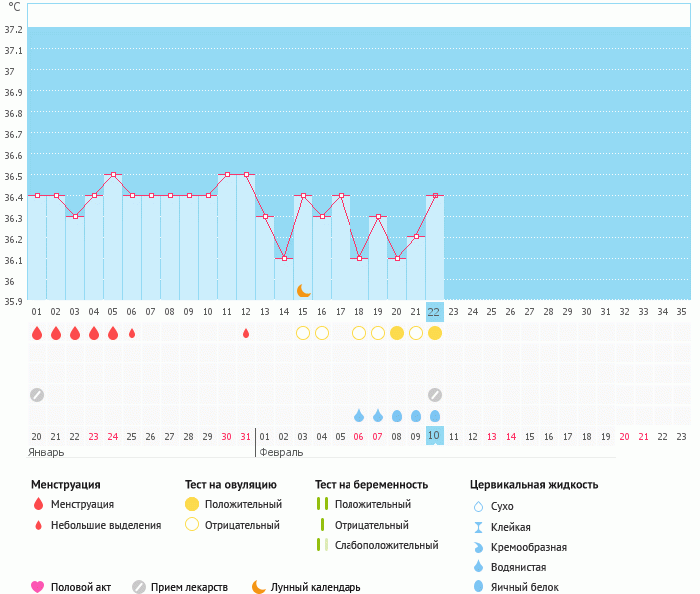Open the medication icon on cycle day 22
Viewport: 700px width, 594px height.
point(435,395)
